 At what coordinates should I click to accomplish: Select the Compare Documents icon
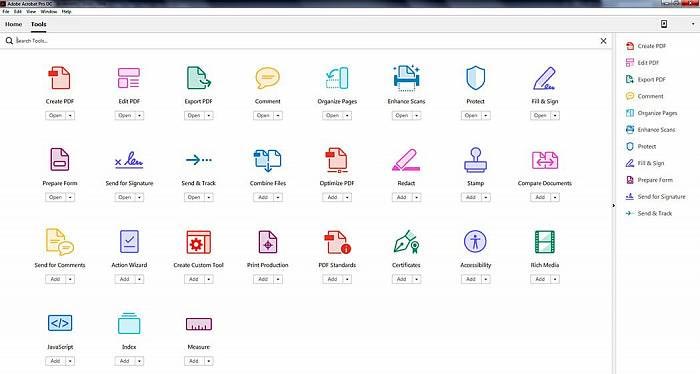coord(545,160)
